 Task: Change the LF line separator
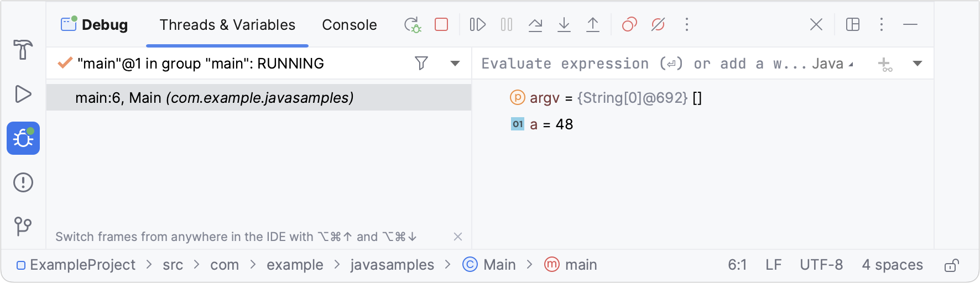[x=773, y=265]
